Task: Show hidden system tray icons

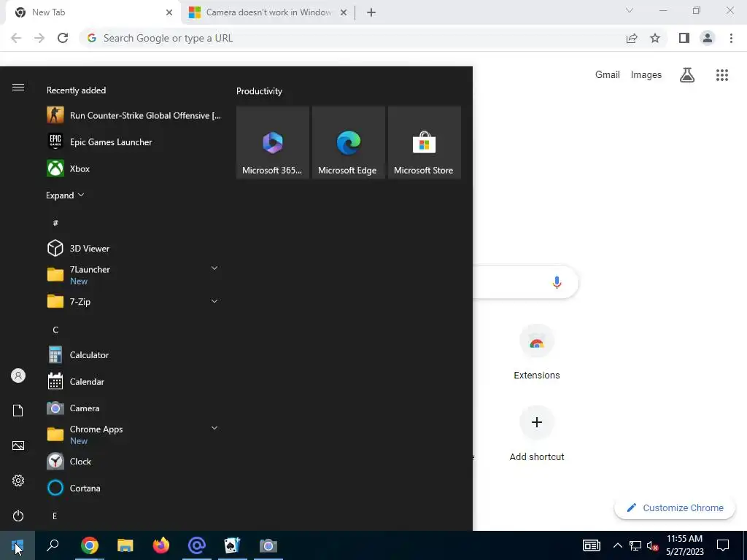Action: point(617,545)
